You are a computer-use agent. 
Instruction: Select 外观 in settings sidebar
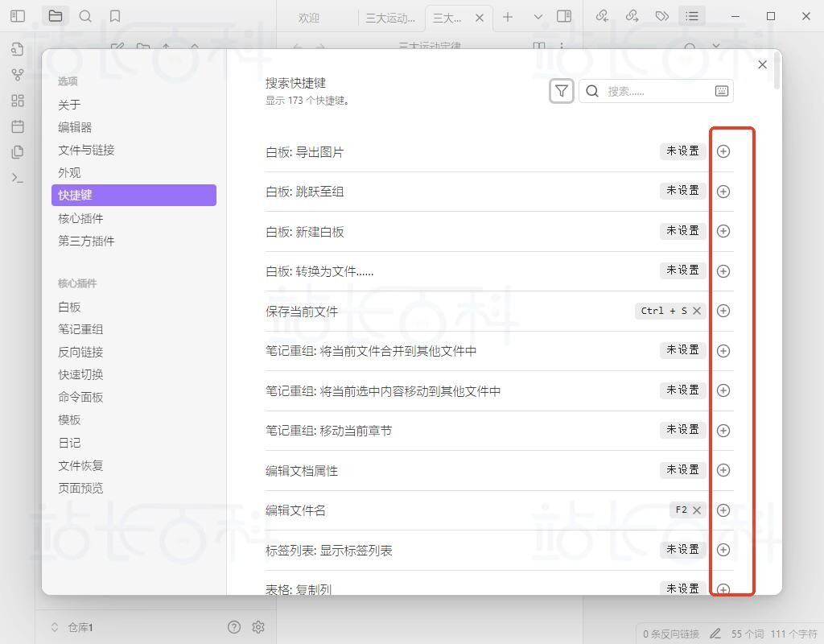click(x=69, y=172)
